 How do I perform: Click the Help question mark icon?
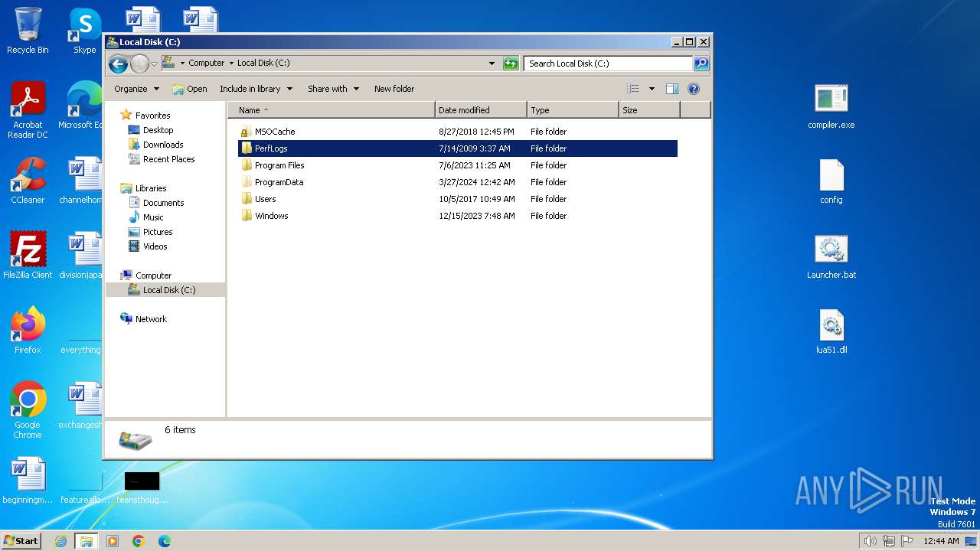[x=694, y=89]
